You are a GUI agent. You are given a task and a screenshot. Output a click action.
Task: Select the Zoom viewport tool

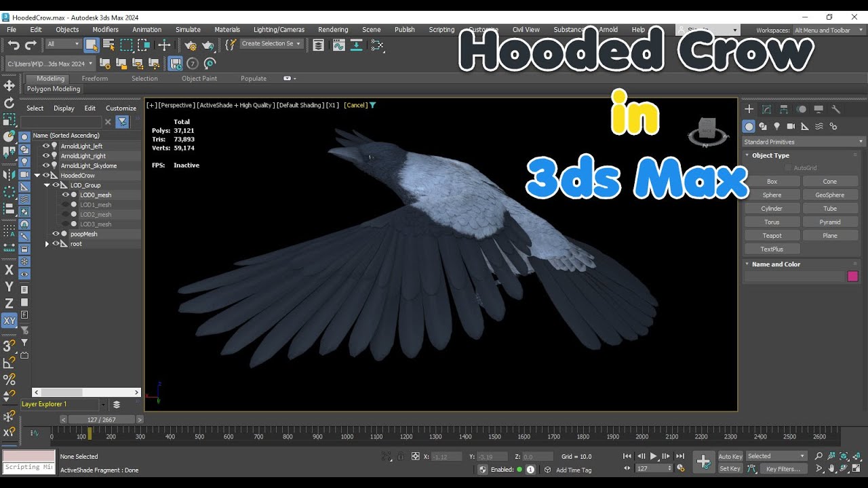click(818, 456)
